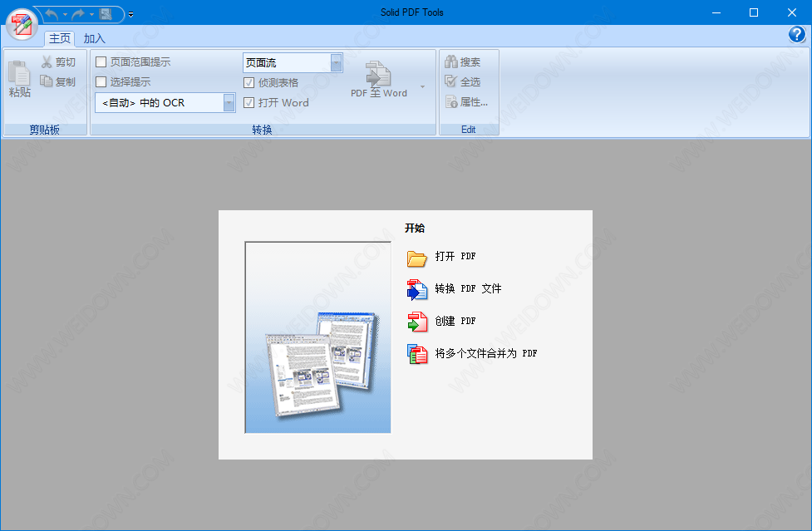Expand the Redo history dropdown arrow

coord(91,14)
